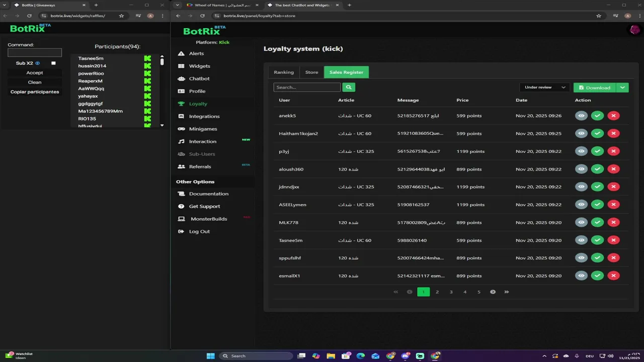Screen dimensions: 644x362
Task: Open Alerts in the BotRix sidebar
Action: [x=196, y=53]
